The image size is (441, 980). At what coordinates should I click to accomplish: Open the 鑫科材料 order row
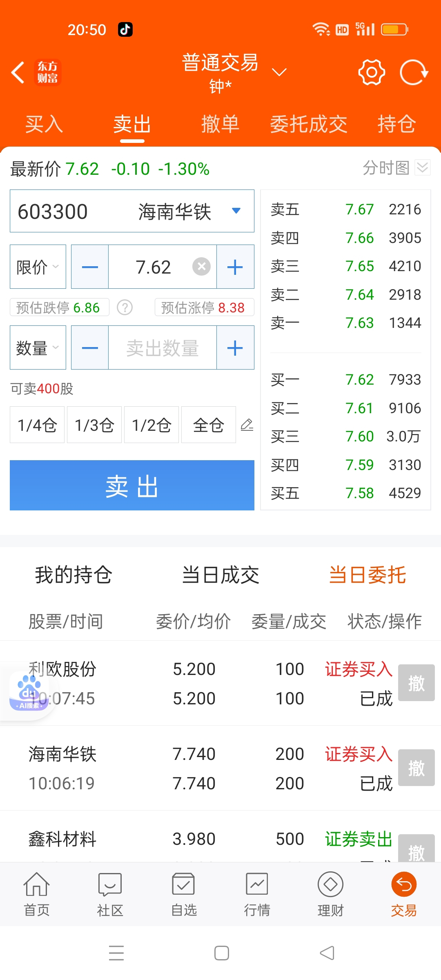tap(220, 837)
